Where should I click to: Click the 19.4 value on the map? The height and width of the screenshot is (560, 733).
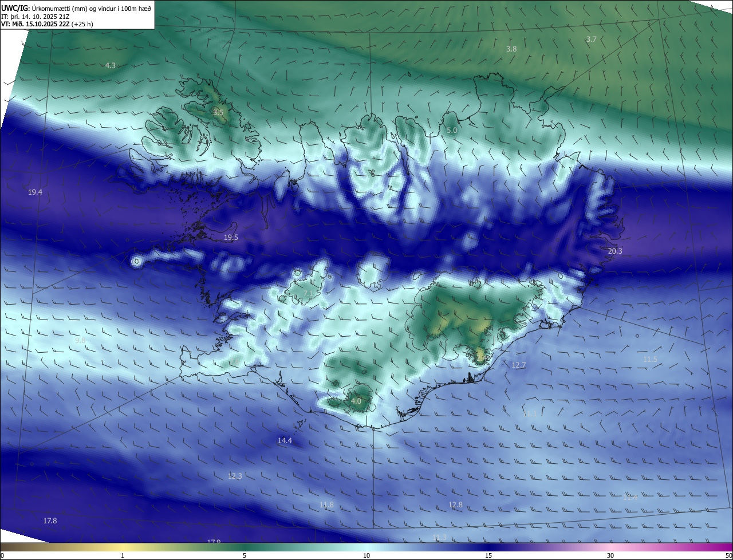coord(35,192)
